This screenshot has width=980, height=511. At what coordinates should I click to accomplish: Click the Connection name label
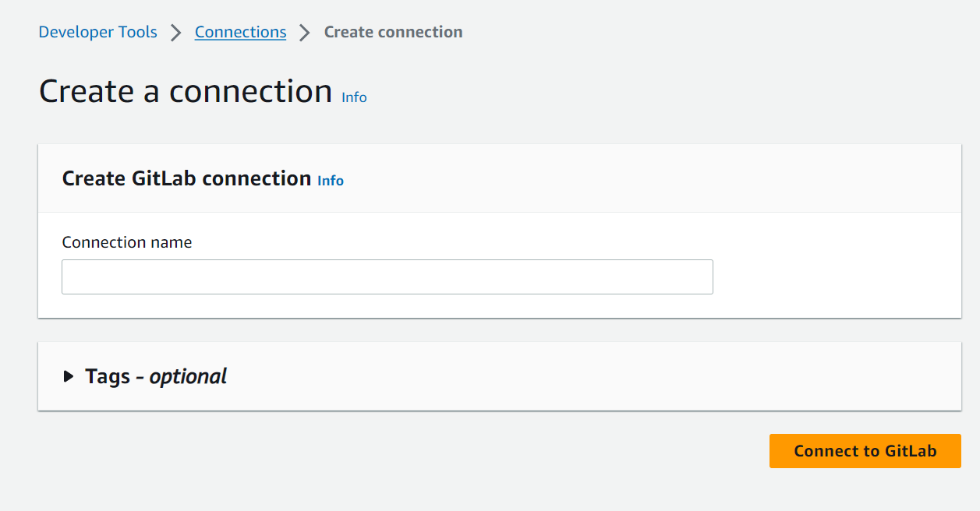(126, 242)
